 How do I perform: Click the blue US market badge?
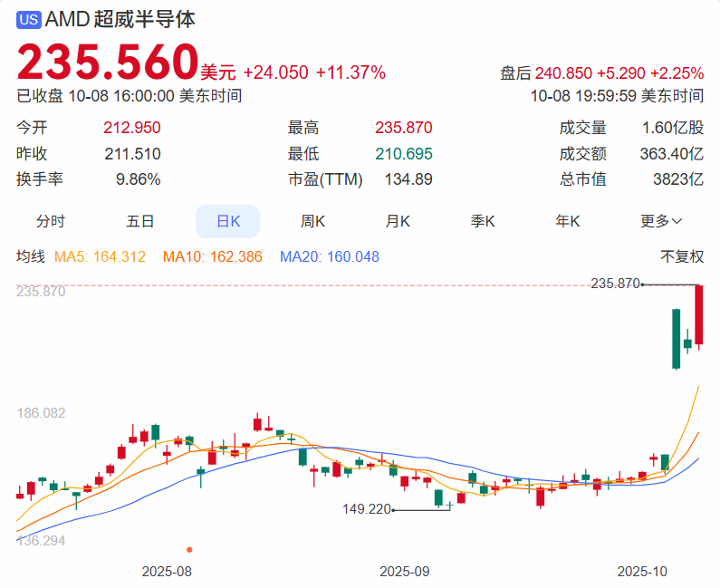(29, 19)
